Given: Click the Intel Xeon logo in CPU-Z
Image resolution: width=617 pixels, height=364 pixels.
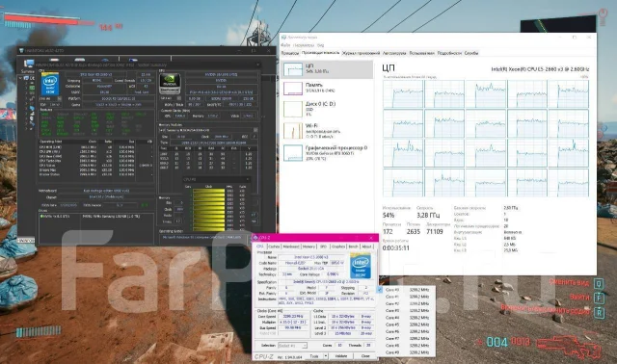Looking at the screenshot, I should pyautogui.click(x=361, y=266).
